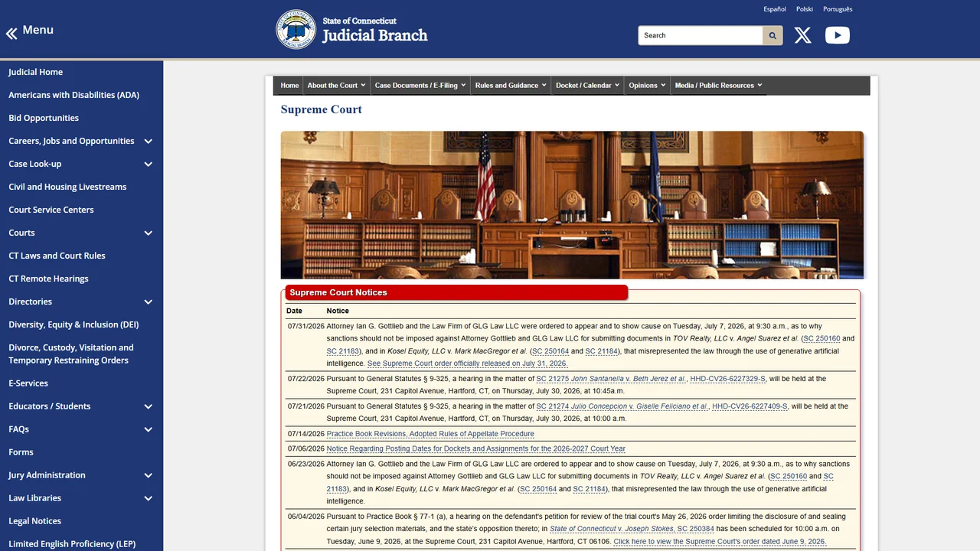980x551 pixels.
Task: Expand the Directories sidebar submenu
Action: pyautogui.click(x=149, y=302)
